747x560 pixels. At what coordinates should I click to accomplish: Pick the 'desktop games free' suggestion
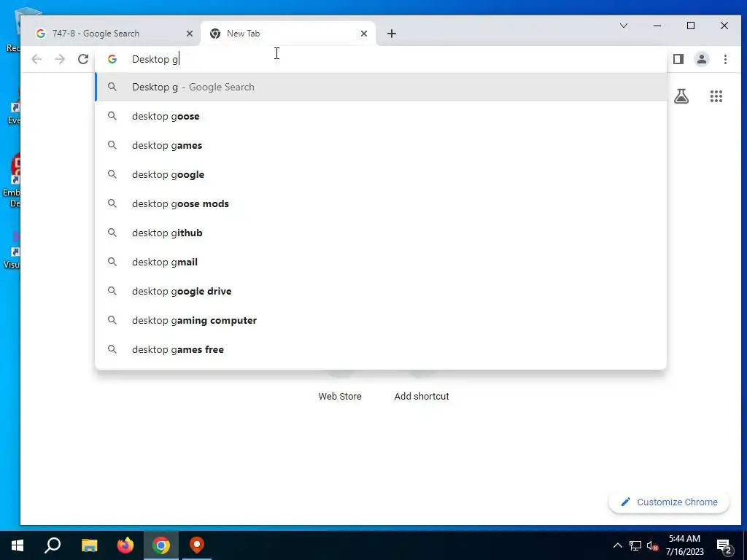pos(381,349)
